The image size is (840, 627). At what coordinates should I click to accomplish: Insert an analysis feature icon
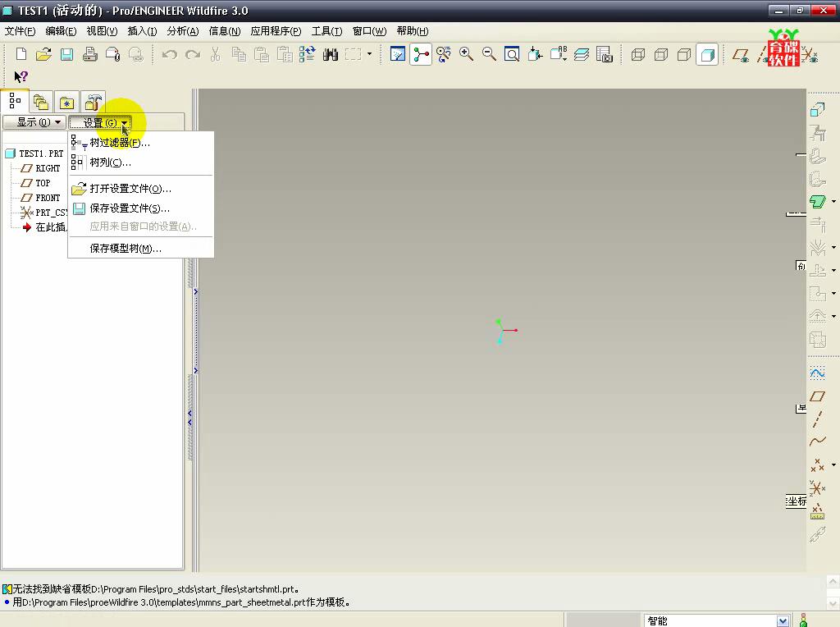click(817, 511)
